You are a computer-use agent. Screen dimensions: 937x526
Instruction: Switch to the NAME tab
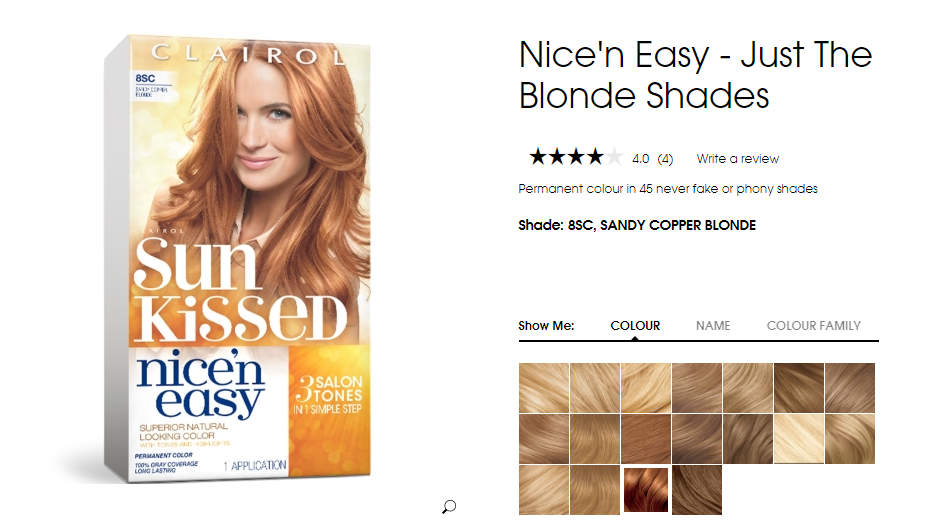[713, 326]
